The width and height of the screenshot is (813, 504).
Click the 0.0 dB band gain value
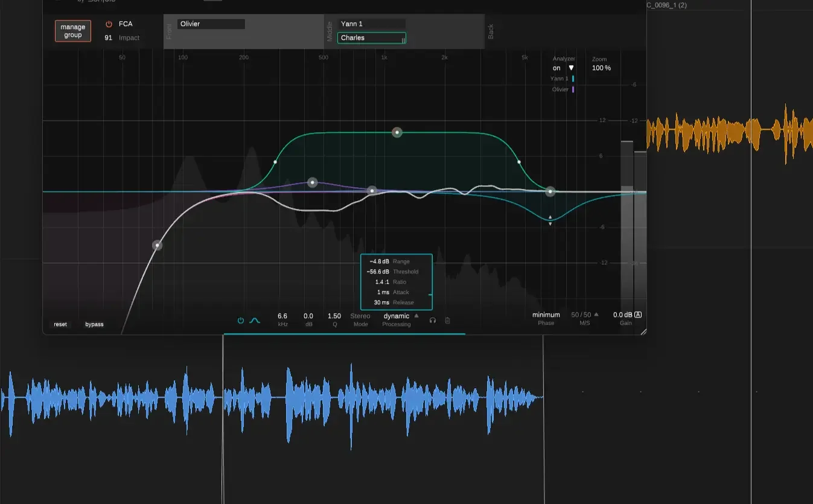[308, 316]
